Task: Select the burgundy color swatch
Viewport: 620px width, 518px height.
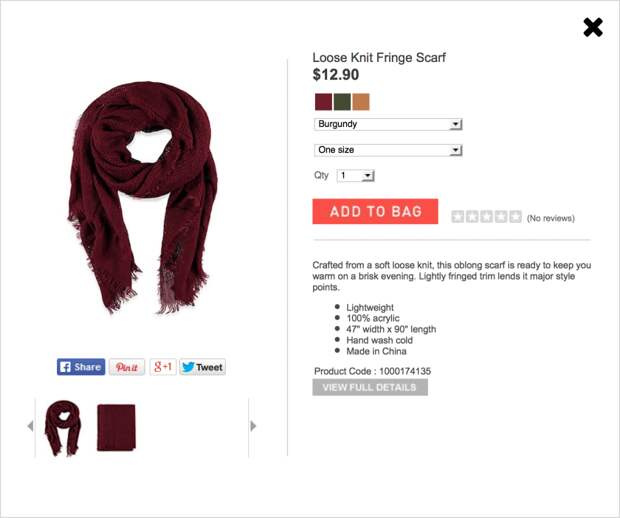Action: pyautogui.click(x=323, y=102)
